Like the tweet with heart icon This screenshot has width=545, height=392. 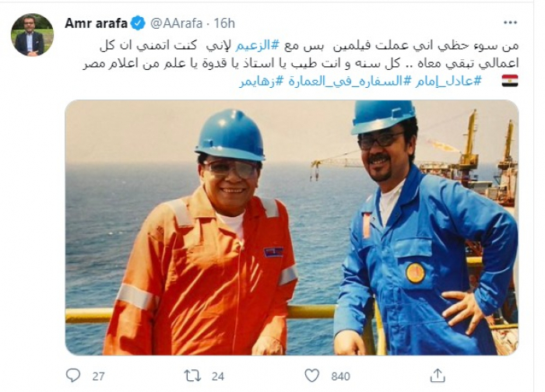coord(311,376)
